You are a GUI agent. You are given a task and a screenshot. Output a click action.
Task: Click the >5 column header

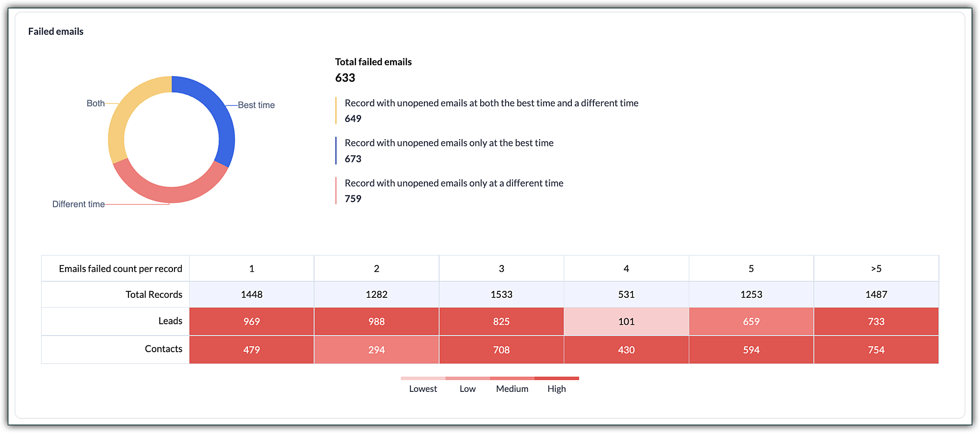(876, 268)
